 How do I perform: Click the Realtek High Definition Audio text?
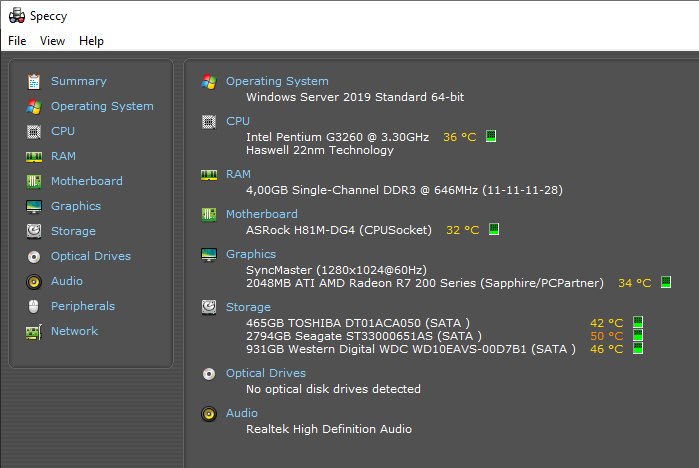pos(329,429)
